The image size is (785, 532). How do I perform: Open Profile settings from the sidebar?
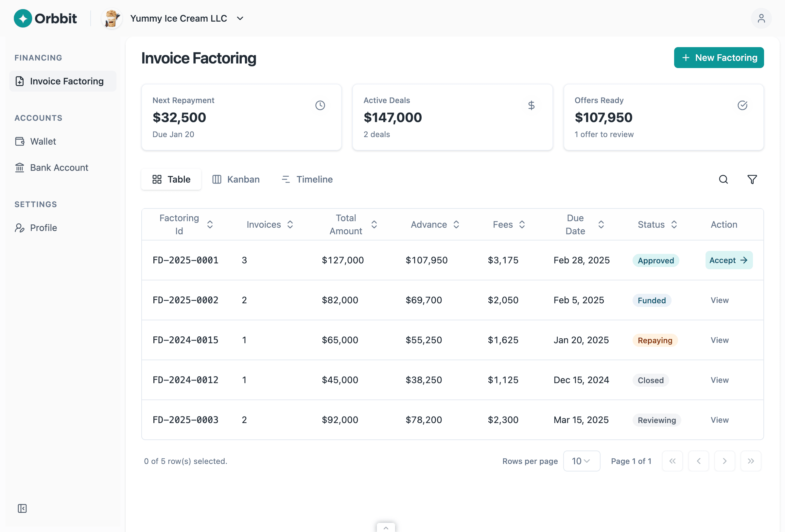43,227
